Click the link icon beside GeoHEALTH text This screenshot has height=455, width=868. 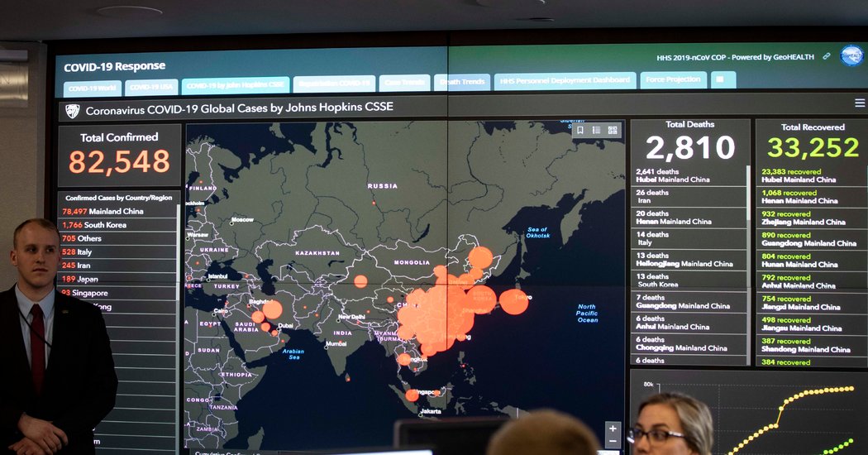coord(827,56)
